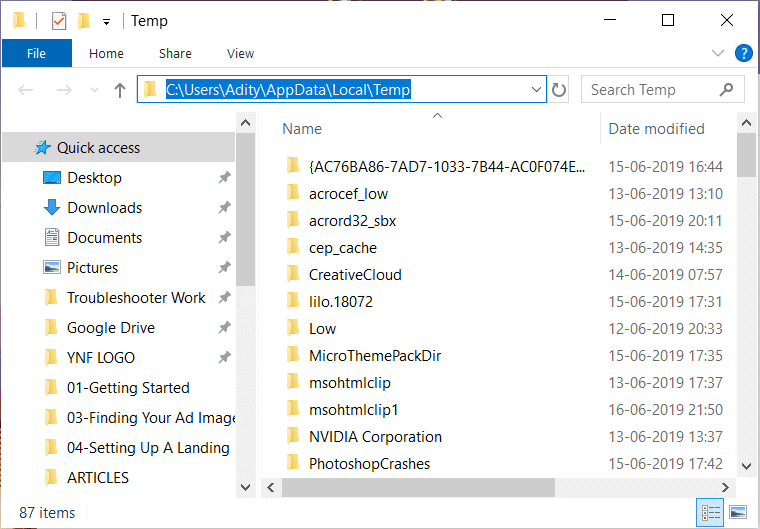Unpin Desktop from Quick access
The image size is (760, 529).
click(x=224, y=178)
